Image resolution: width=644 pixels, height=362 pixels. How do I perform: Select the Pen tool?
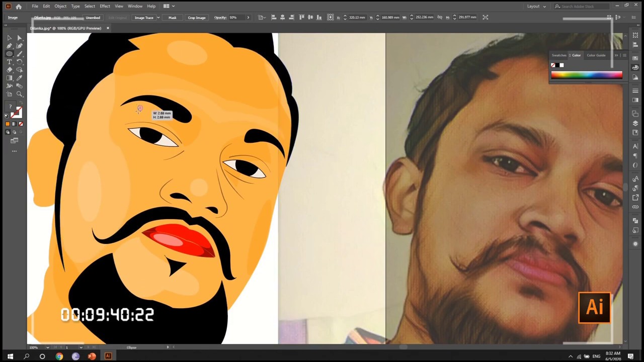tap(9, 46)
